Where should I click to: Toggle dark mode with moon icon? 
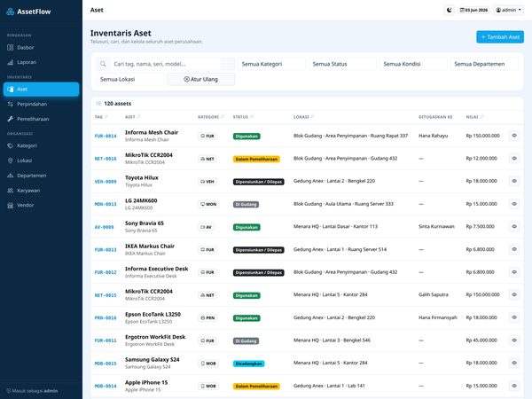pyautogui.click(x=450, y=10)
